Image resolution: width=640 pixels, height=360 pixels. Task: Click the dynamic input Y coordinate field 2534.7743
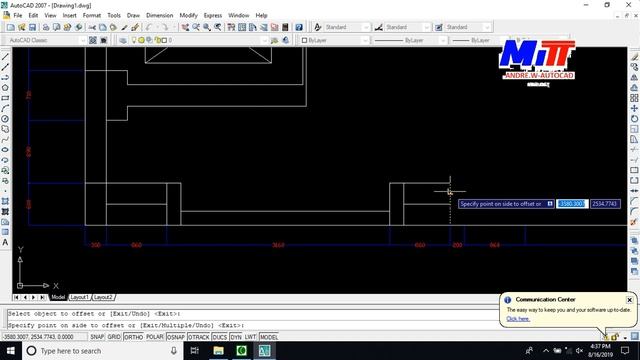click(605, 204)
